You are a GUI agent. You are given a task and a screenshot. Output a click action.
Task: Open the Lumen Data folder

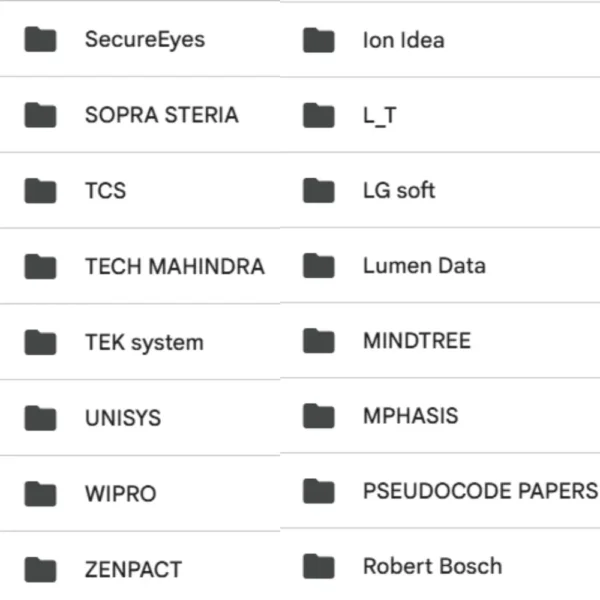(423, 266)
